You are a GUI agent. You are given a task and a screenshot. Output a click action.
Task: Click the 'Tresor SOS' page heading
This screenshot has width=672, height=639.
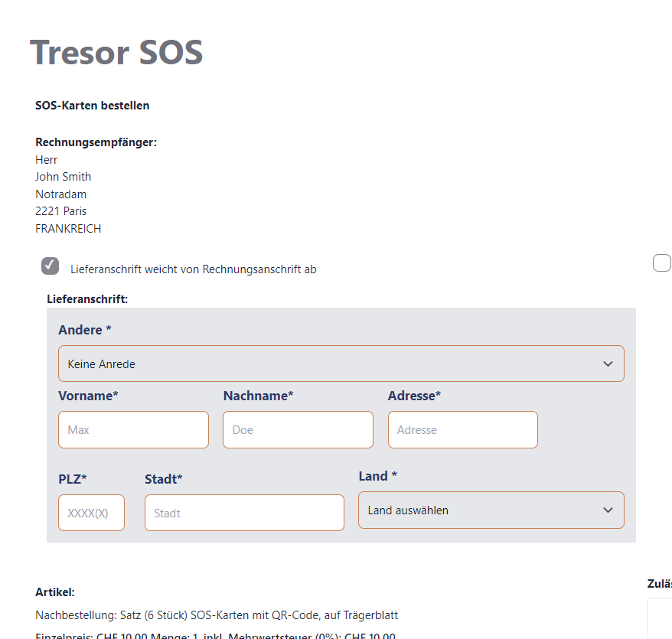(116, 52)
